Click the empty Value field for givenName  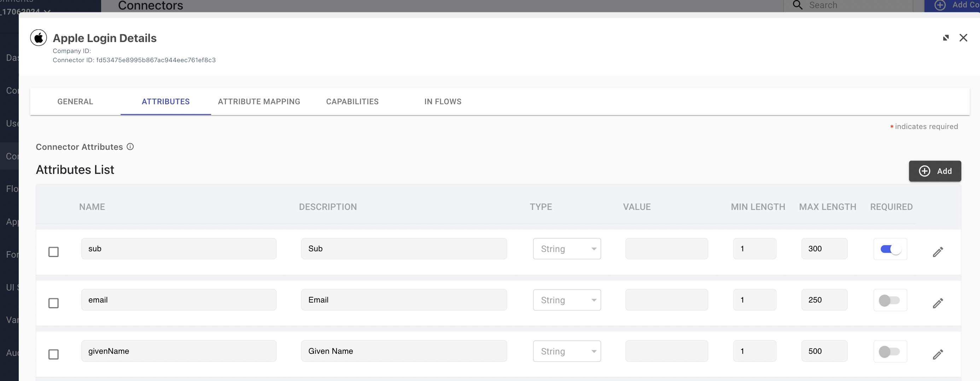666,351
